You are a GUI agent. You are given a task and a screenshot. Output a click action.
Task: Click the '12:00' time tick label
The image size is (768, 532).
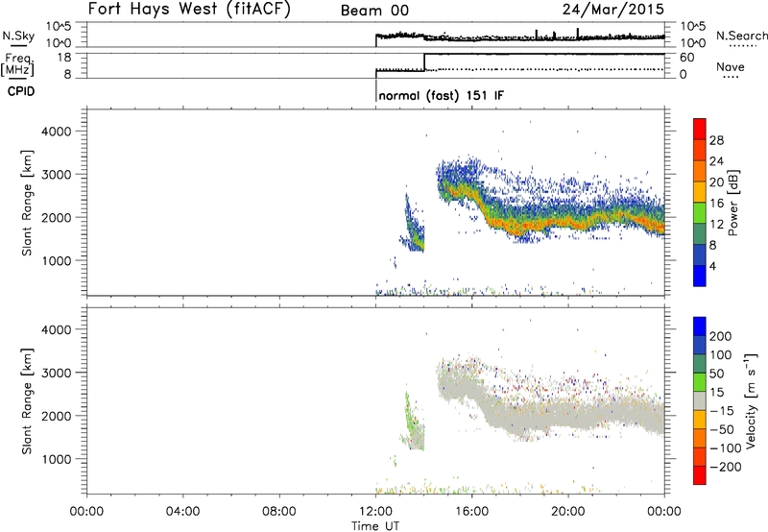click(x=375, y=512)
